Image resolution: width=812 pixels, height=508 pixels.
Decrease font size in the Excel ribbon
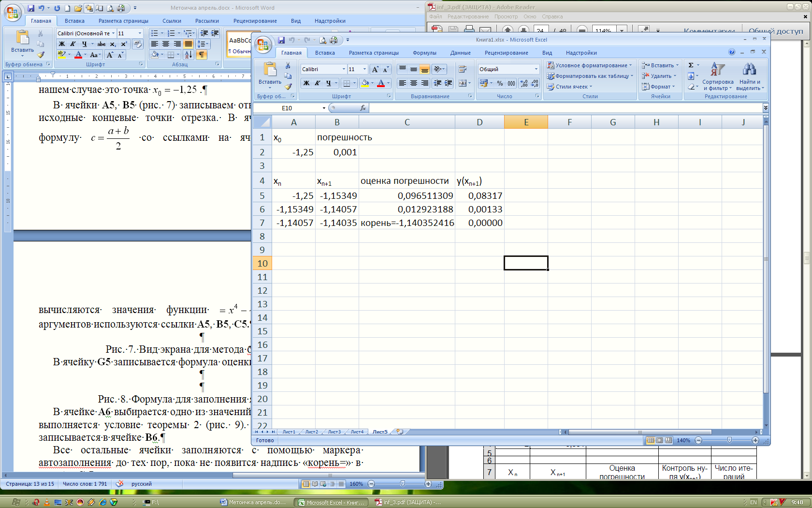coord(386,69)
